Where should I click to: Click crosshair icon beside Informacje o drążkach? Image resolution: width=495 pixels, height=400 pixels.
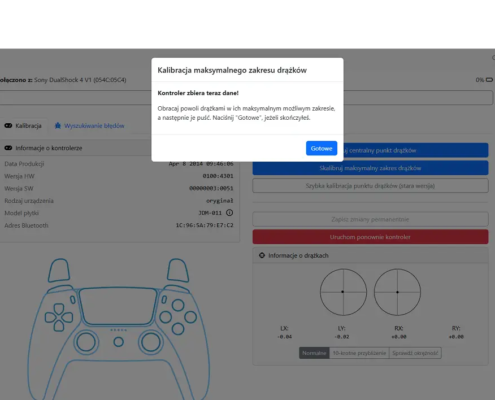coord(262,255)
